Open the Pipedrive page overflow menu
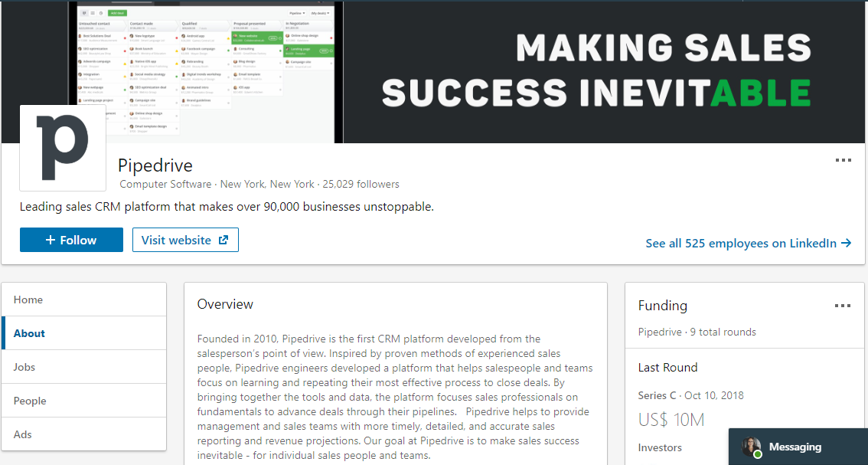 coord(843,160)
